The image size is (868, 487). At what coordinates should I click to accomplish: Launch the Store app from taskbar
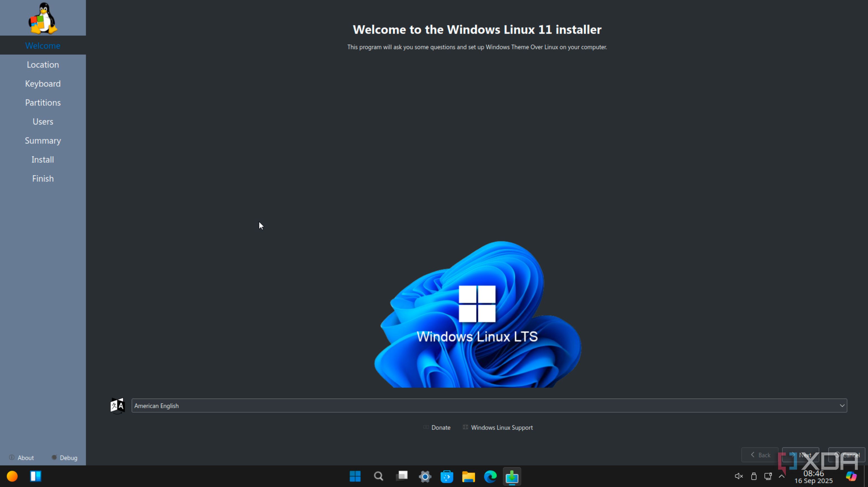(x=447, y=476)
